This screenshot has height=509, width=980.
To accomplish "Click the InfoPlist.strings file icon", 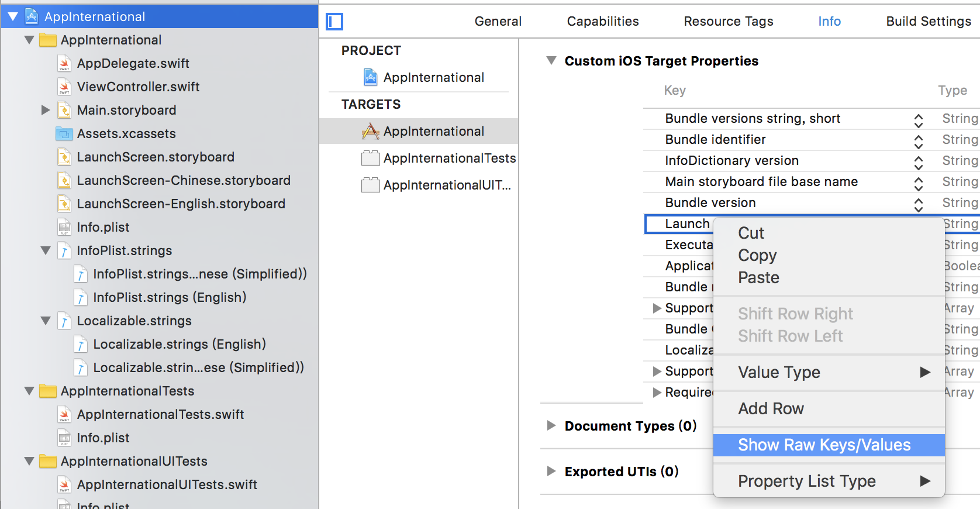I will [64, 250].
